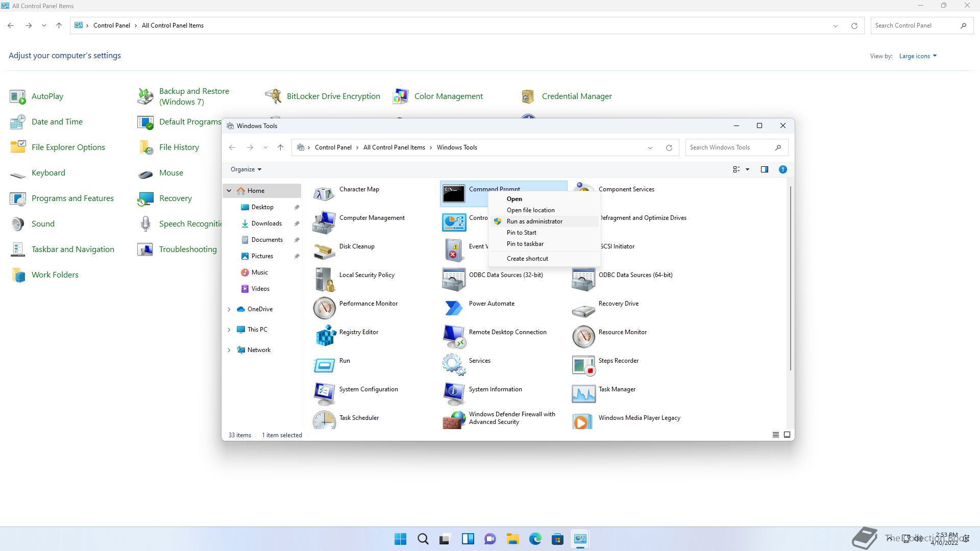Screen dimensions: 980x551
Task: Open Credential Manager link
Action: coord(577,96)
